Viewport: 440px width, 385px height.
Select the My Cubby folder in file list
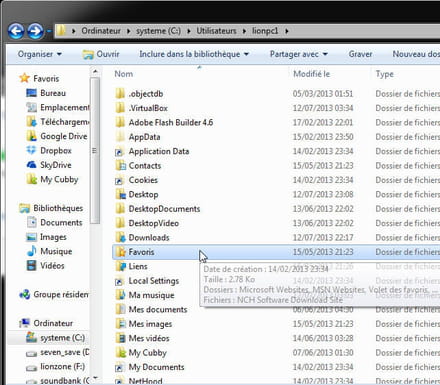click(x=147, y=353)
